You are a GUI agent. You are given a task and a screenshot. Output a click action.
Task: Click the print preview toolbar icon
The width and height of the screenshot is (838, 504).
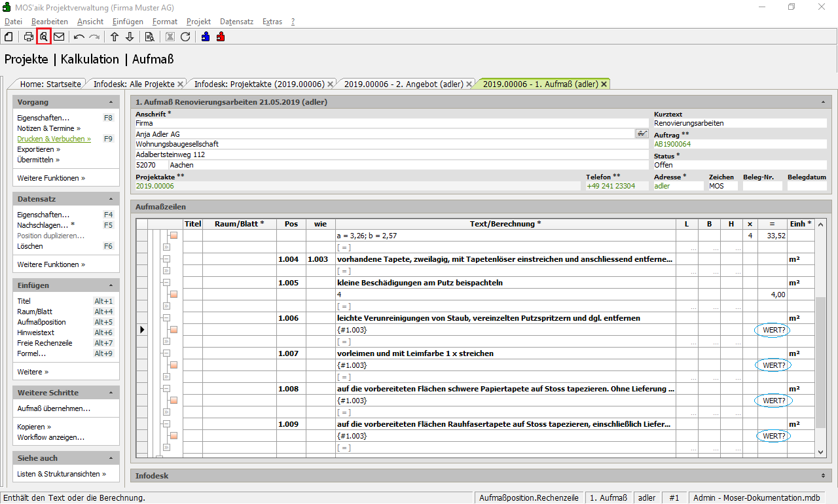(x=44, y=37)
